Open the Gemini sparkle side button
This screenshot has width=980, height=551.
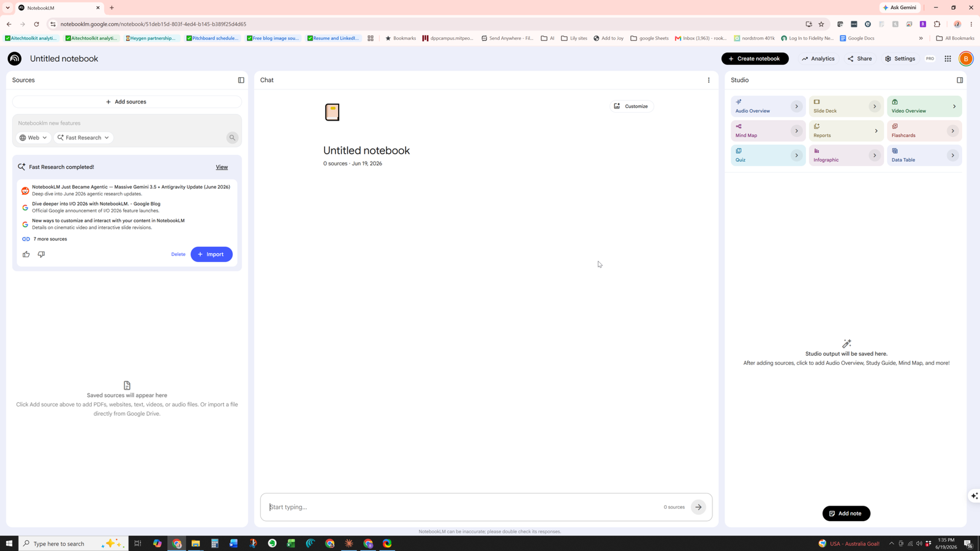point(974,496)
